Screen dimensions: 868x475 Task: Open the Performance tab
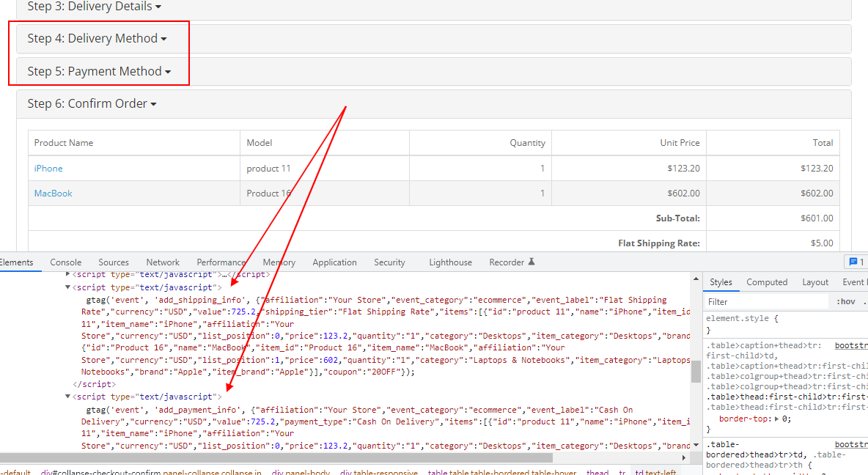click(221, 262)
